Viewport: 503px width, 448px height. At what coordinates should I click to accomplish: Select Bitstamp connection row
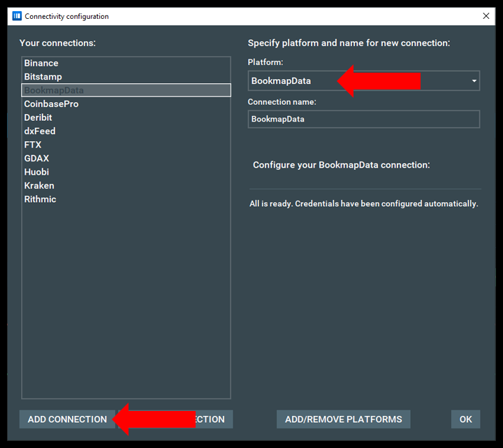[126, 77]
